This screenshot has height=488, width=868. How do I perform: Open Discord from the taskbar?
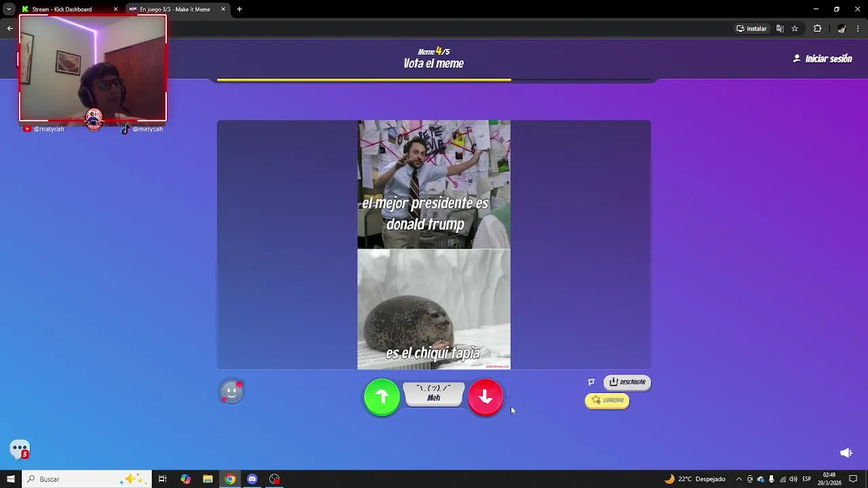[x=252, y=479]
